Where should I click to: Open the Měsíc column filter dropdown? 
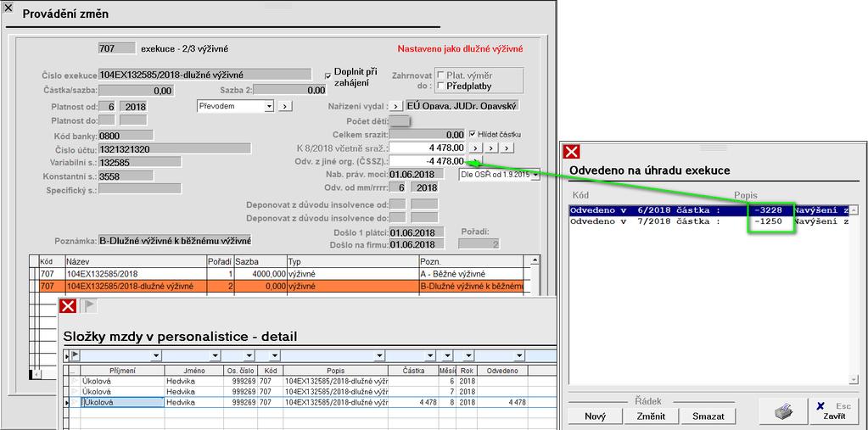coord(448,355)
